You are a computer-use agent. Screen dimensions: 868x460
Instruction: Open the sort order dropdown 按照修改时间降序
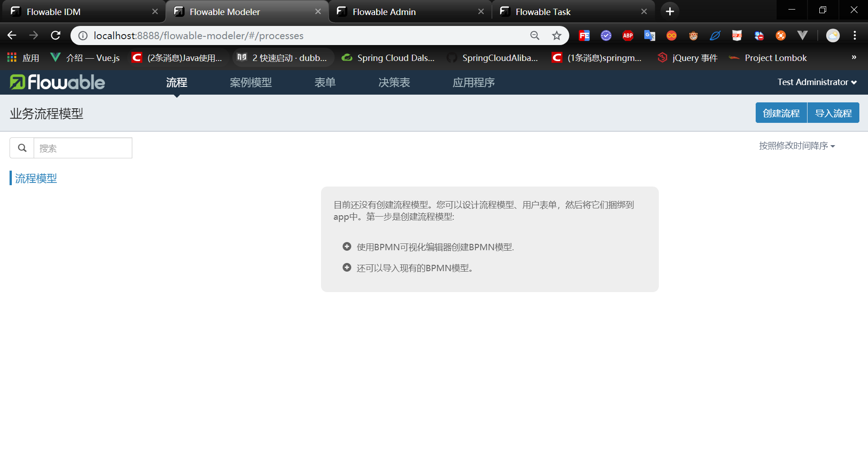pos(797,146)
